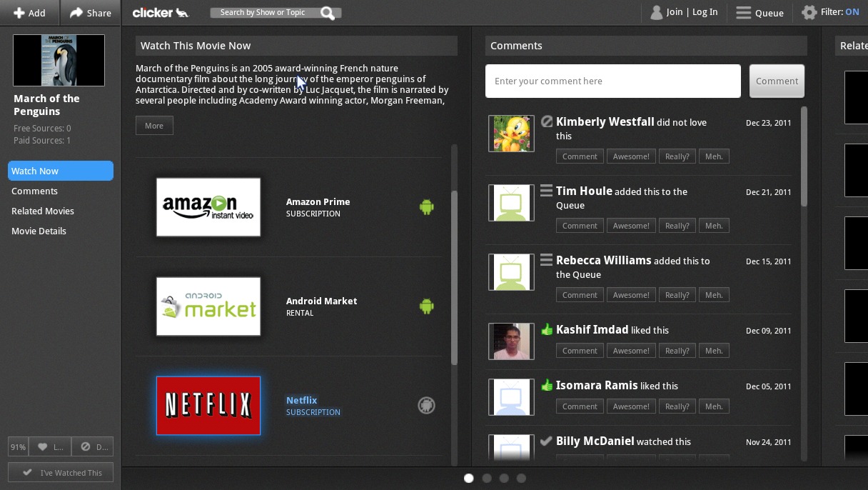The image size is (868, 490).
Task: Click Comment under Kashif Imdad's activity
Action: pyautogui.click(x=580, y=351)
